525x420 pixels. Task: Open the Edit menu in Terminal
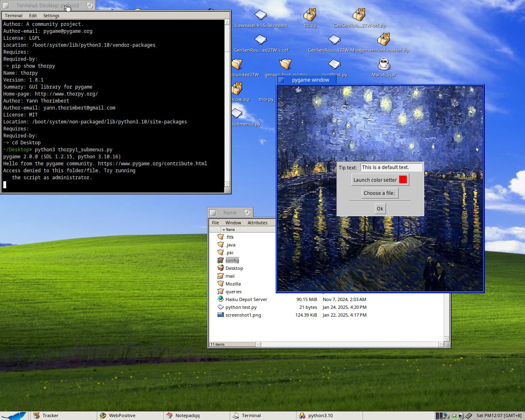33,16
